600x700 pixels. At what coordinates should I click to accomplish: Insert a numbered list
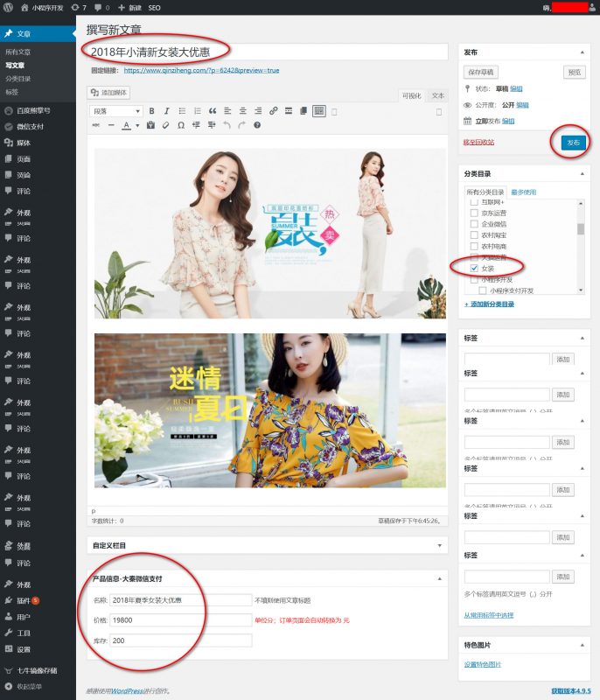pyautogui.click(x=197, y=111)
